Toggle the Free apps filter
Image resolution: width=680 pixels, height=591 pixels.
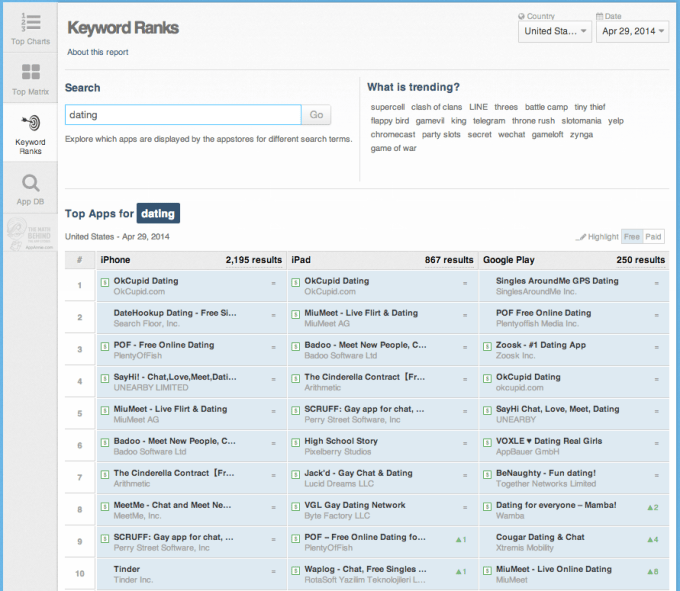pos(631,237)
